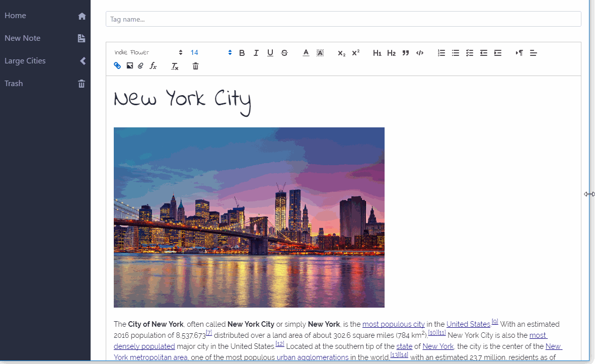Follow the "densely populated" link
Image resolution: width=595 pixels, height=364 pixels.
point(144,346)
